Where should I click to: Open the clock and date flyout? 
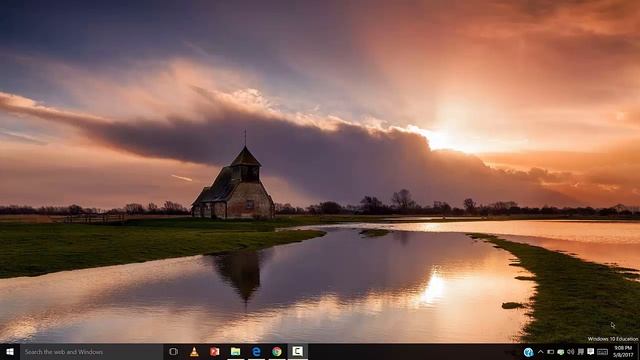[623, 352]
